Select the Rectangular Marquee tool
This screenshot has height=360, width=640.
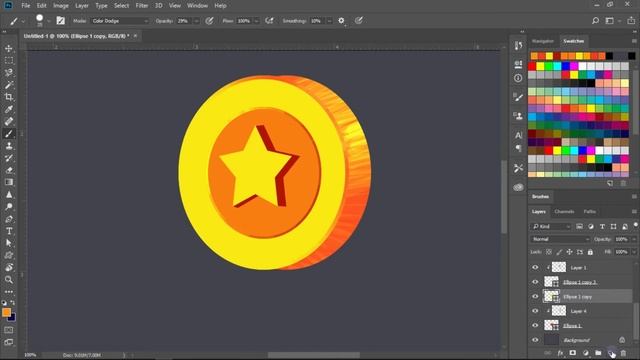(9, 61)
